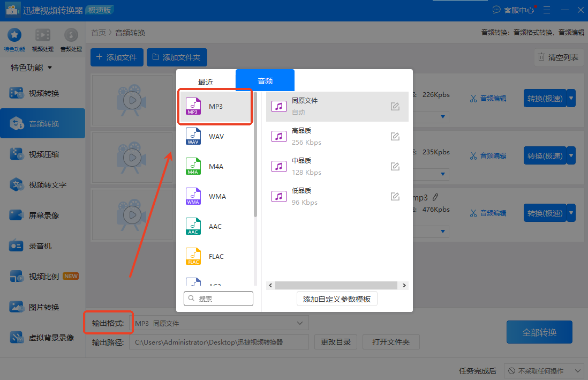Launch the 录音机 recorder tool

point(43,245)
